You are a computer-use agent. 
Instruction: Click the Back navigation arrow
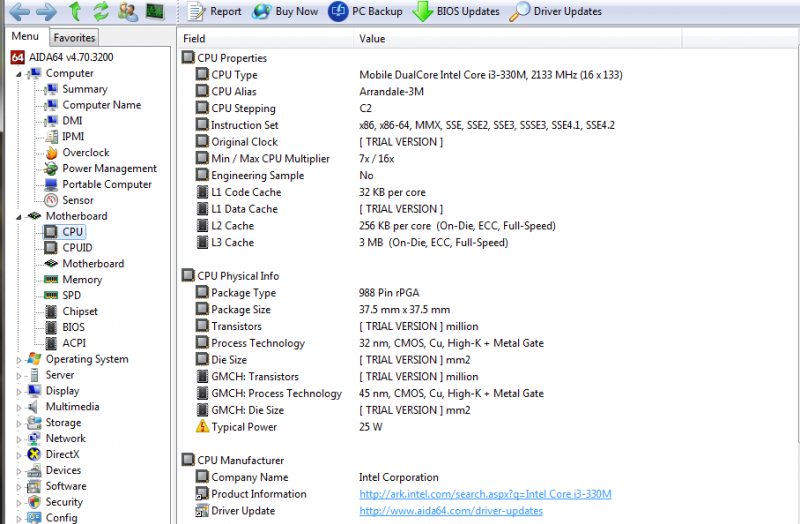point(18,12)
